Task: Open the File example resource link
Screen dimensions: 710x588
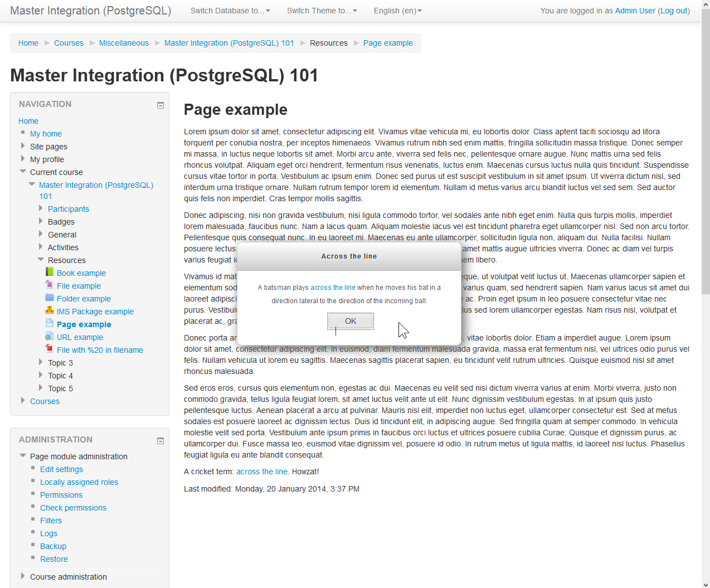Action: 79,286
